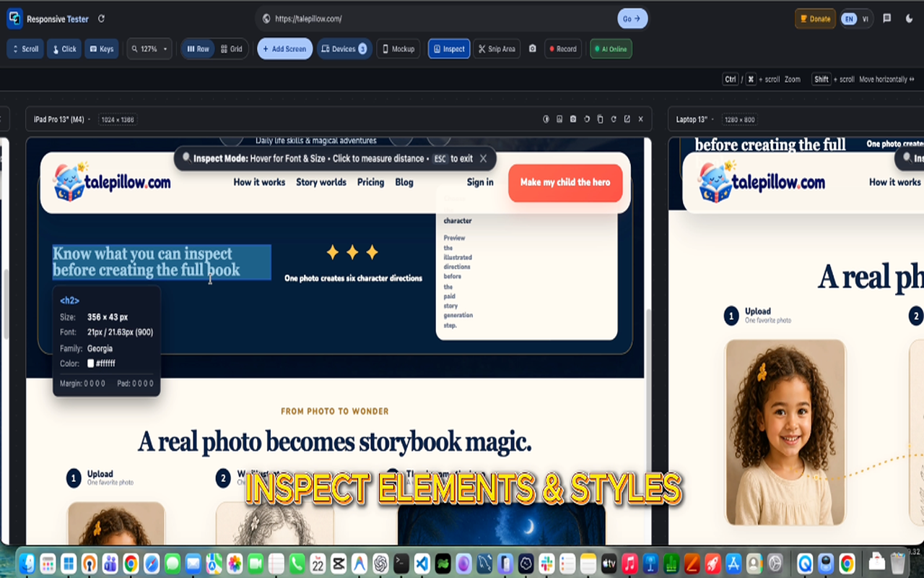Open Messages from the dock
Viewport: 924px width, 578px height.
point(172,563)
